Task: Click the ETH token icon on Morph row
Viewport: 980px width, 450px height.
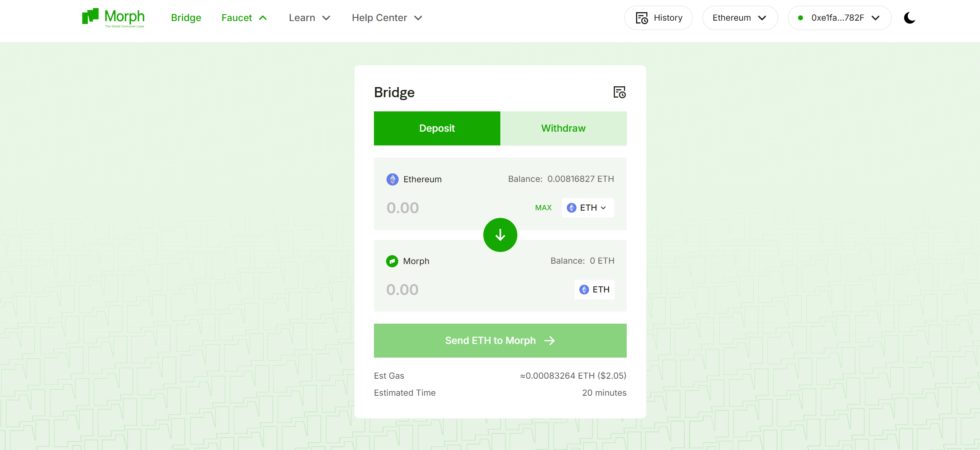Action: pos(584,289)
